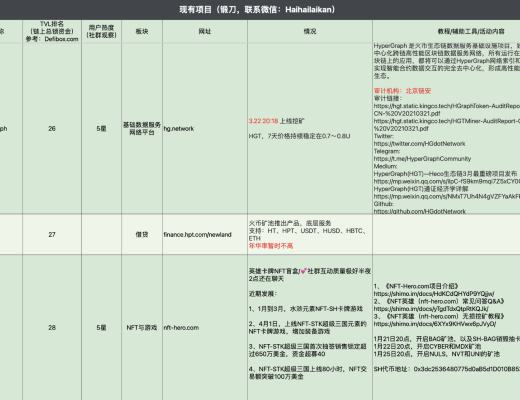Select the 5星 cell in the nft-hero.com row
The height and width of the screenshot is (400, 520).
click(x=101, y=328)
